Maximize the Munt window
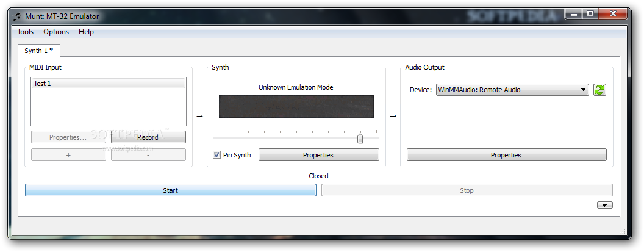The height and width of the screenshot is (252, 644). (x=590, y=15)
